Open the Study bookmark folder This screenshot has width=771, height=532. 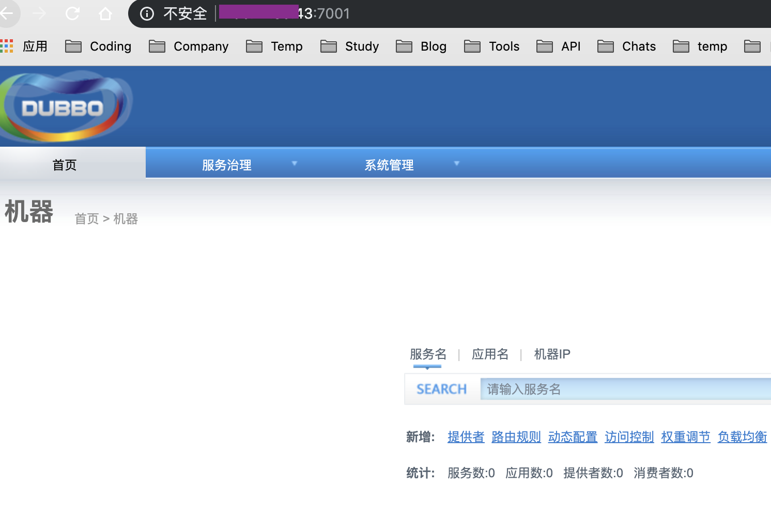click(x=350, y=46)
